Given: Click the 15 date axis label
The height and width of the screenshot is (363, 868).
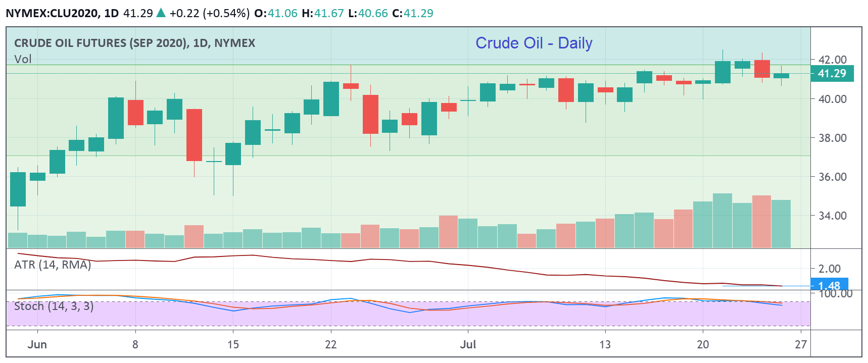Looking at the screenshot, I should pyautogui.click(x=233, y=344).
